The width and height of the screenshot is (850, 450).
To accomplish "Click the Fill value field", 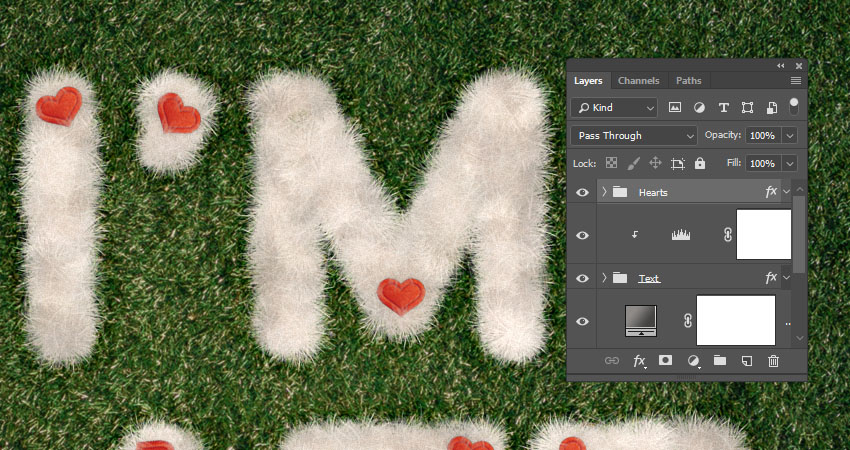I will click(x=763, y=163).
